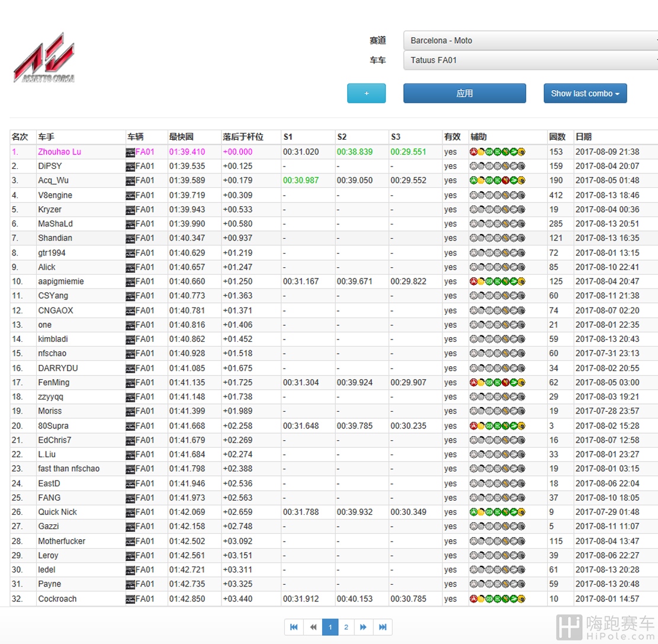Click the lap count 412
The image size is (658, 644).
click(x=556, y=196)
